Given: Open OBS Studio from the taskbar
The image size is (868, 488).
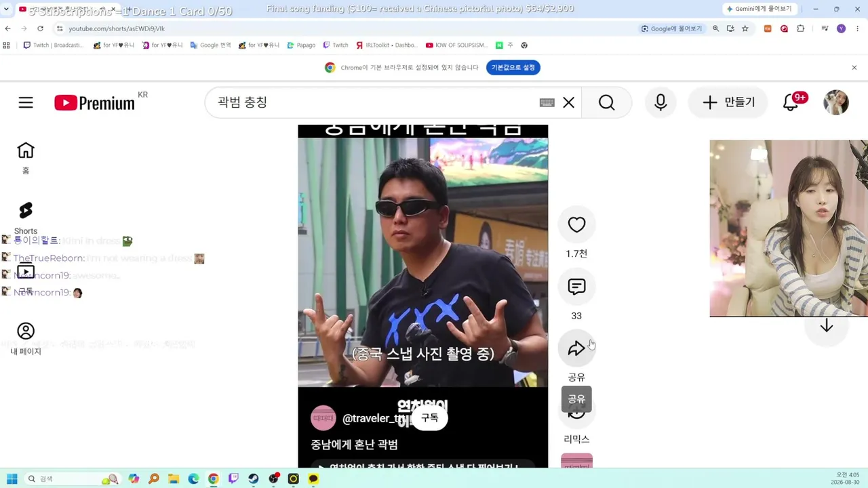Looking at the screenshot, I should pos(273,479).
